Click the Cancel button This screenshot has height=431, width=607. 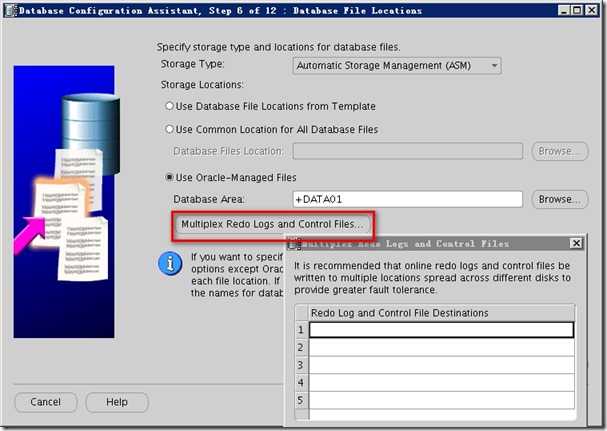click(x=46, y=402)
